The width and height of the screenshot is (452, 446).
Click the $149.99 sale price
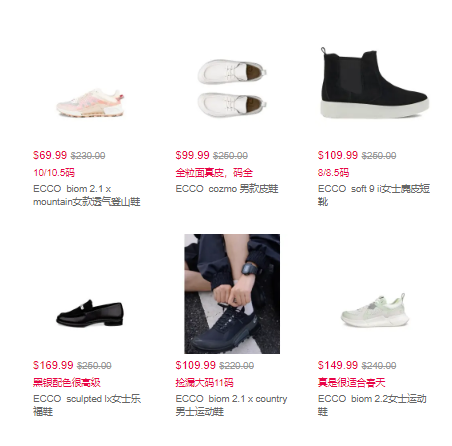coord(338,365)
